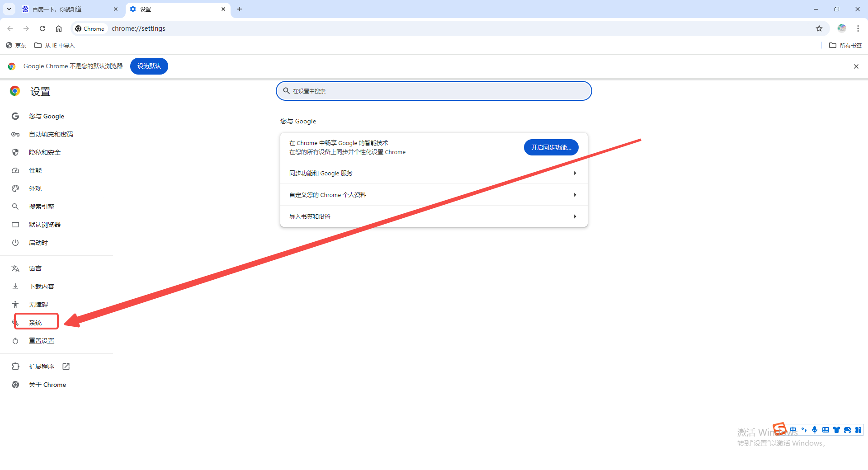Screen dimensions: 868x470
Task: Click the Sogou IME punctuation icon
Action: click(x=804, y=430)
